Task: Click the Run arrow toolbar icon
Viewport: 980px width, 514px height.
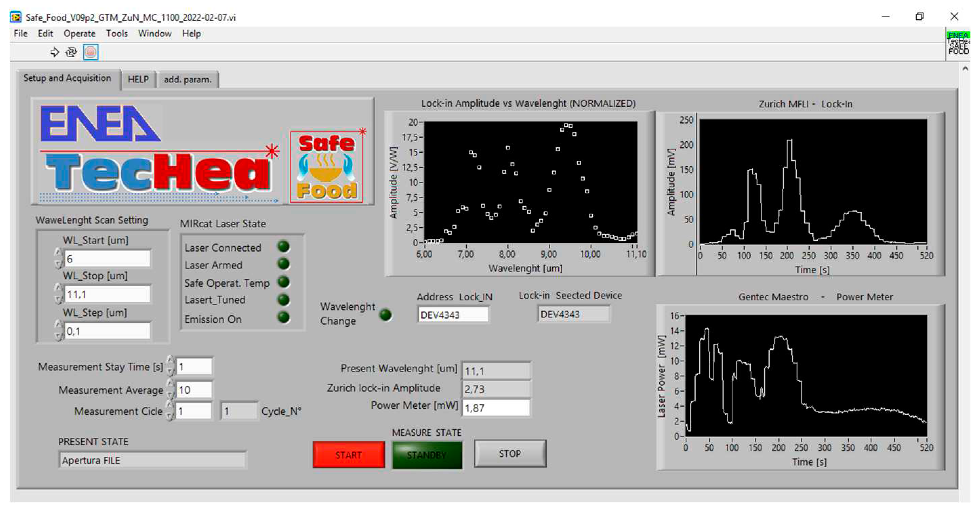Action: point(55,52)
